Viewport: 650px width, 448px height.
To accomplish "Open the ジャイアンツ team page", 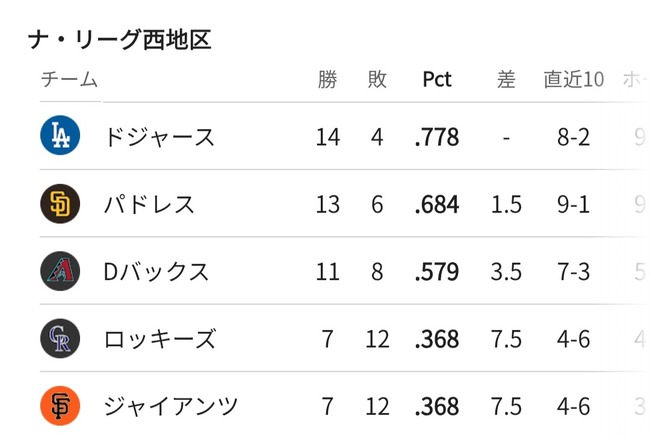I will (x=171, y=406).
